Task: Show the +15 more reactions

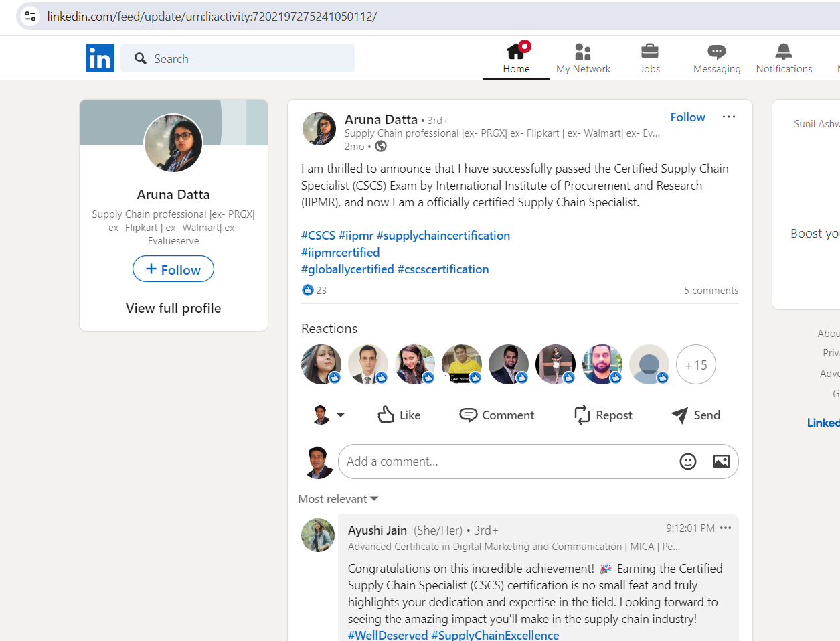Action: tap(696, 364)
